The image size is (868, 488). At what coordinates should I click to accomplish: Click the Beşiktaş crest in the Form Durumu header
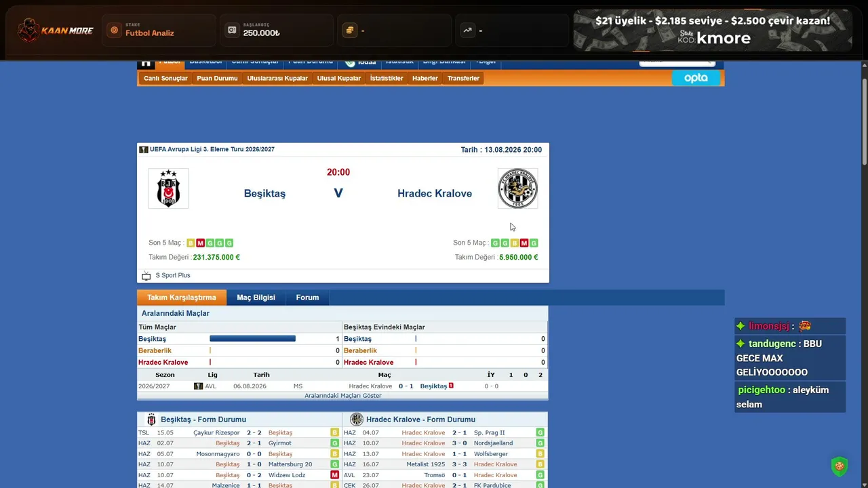pos(151,420)
